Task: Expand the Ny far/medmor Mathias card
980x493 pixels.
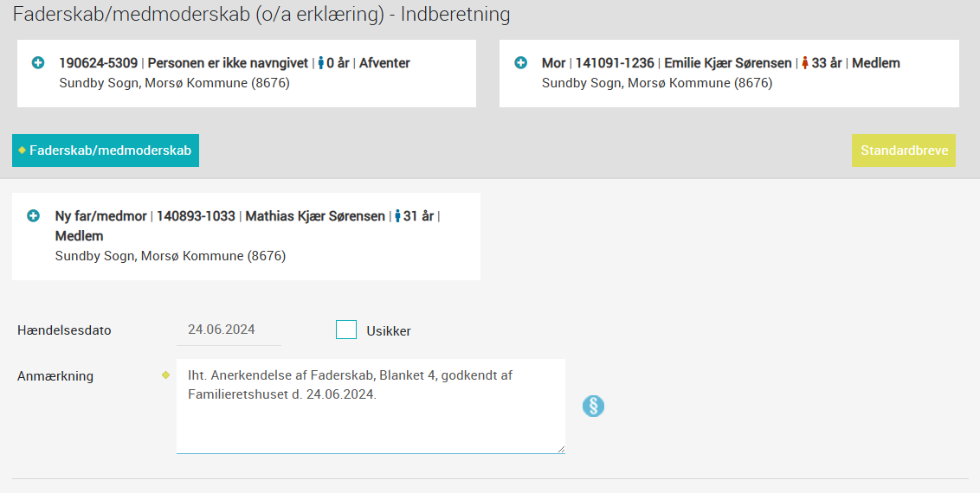Action: 34,216
